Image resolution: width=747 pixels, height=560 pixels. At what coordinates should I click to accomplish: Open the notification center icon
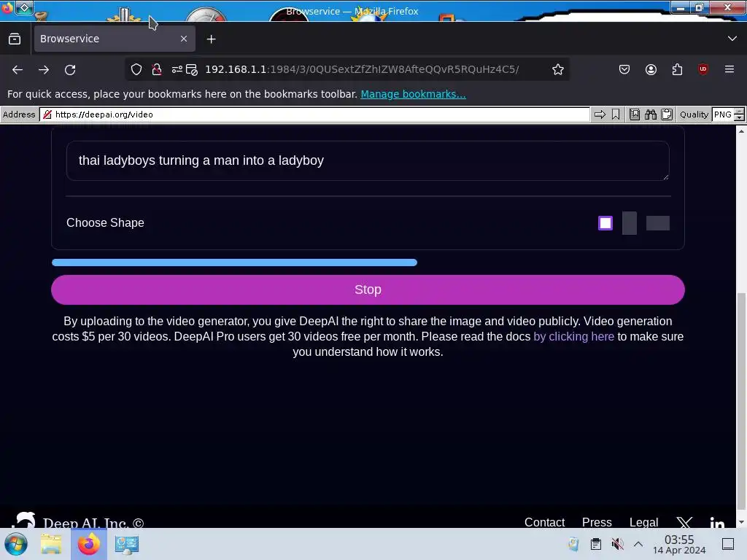tap(728, 544)
